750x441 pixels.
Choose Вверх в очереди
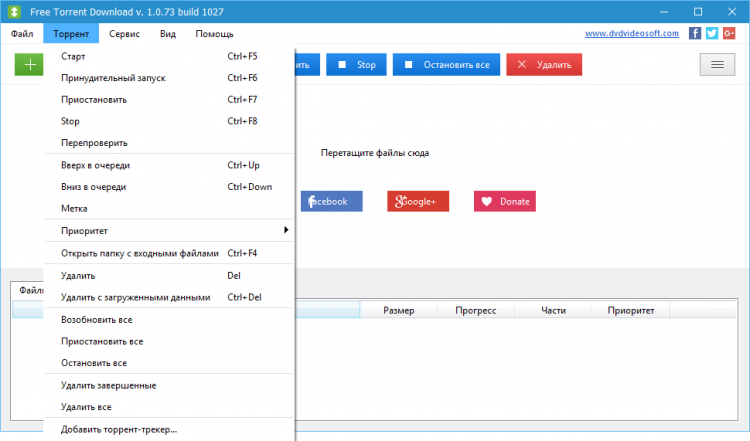pyautogui.click(x=169, y=165)
